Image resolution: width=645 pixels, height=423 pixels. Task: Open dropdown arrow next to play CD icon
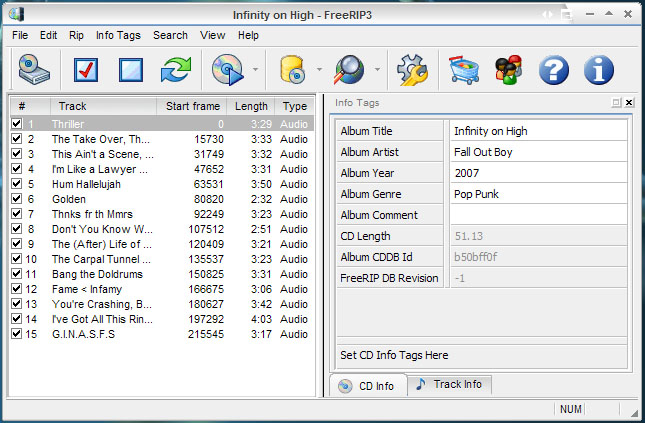tap(255, 69)
